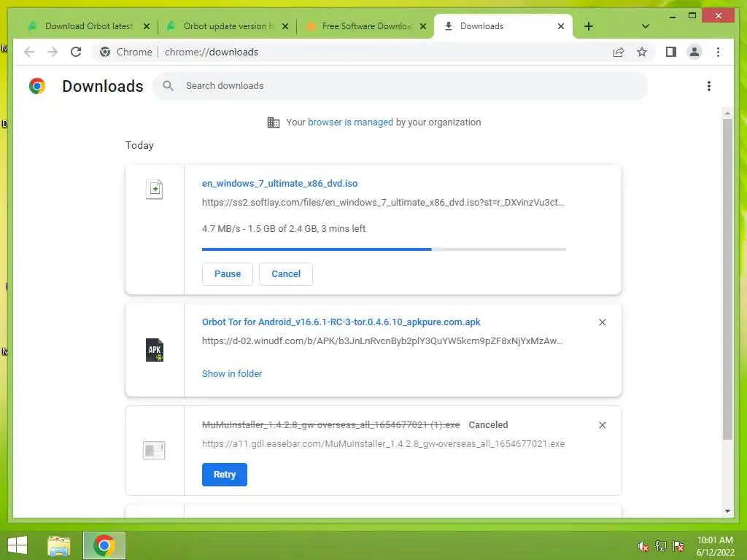The image size is (747, 560).
Task: Click the organization building icon
Action: click(274, 122)
